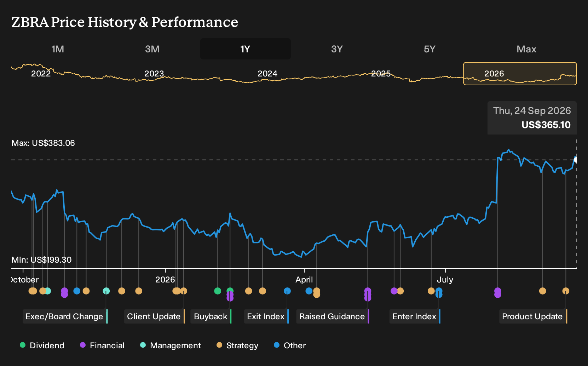588x366 pixels.
Task: Toggle the Strategy legend filter
Action: [237, 345]
